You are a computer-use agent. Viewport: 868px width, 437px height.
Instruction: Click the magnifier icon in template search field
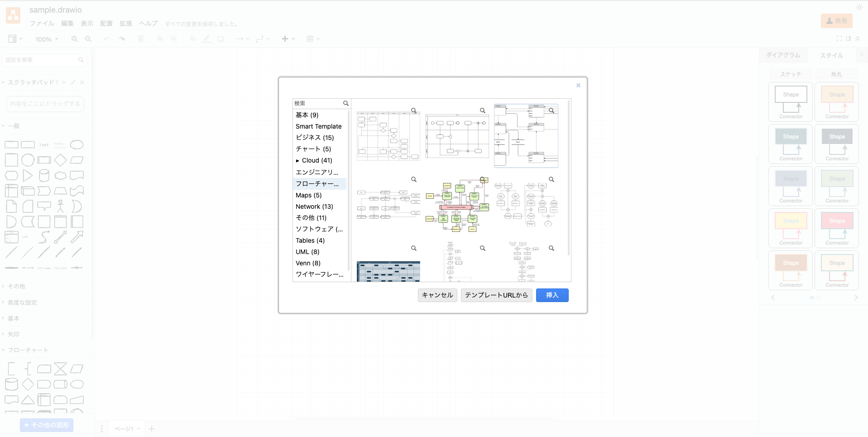[346, 104]
